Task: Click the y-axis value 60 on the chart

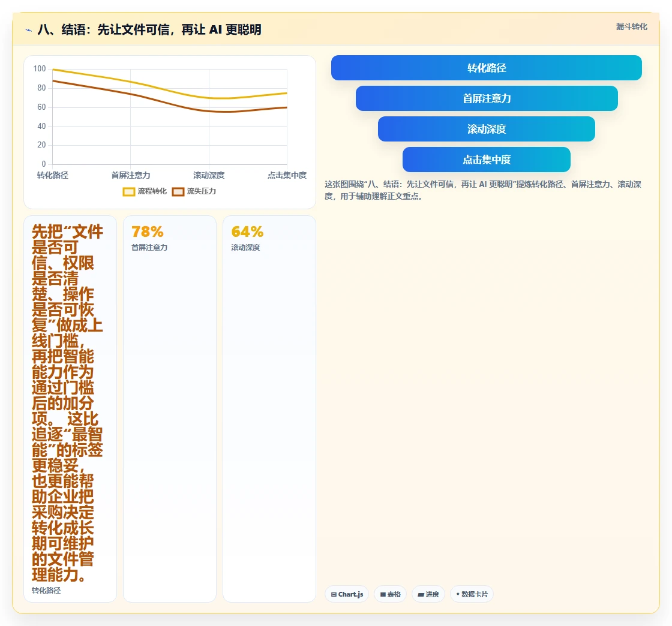Action: (41, 107)
